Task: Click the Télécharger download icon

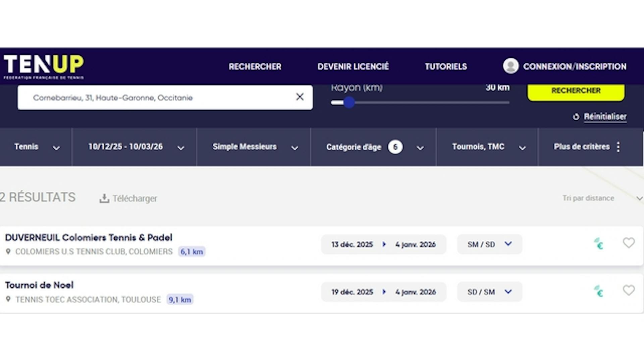Action: (104, 198)
